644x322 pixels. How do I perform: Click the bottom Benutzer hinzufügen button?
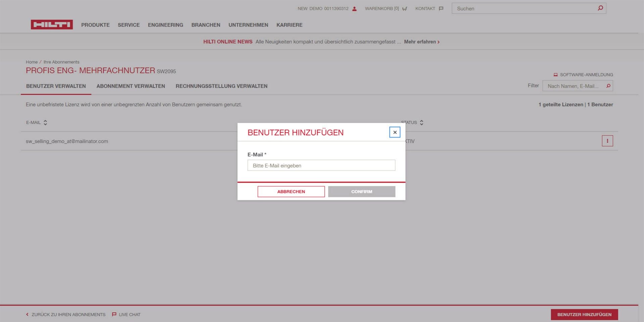(x=584, y=314)
